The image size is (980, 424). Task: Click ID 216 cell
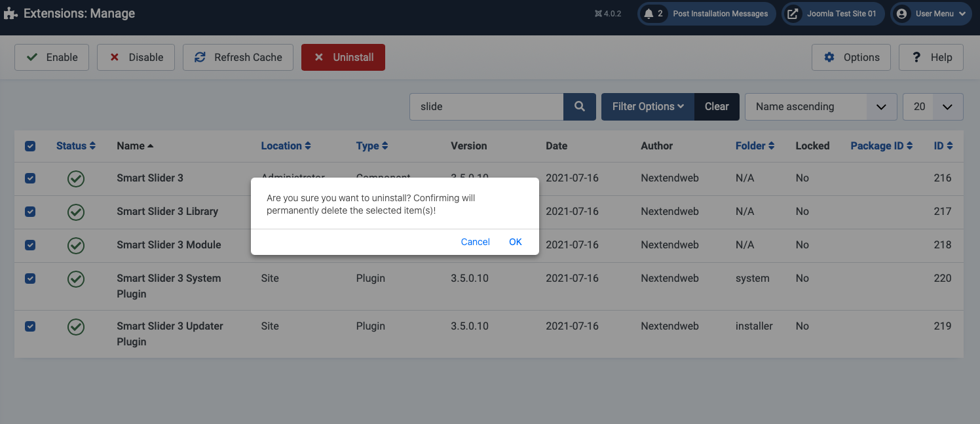943,178
